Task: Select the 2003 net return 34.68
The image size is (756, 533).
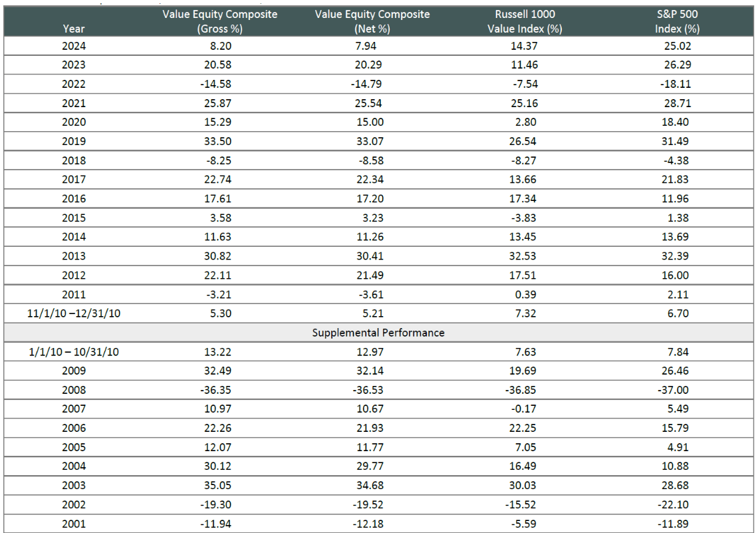Action: 370,486
